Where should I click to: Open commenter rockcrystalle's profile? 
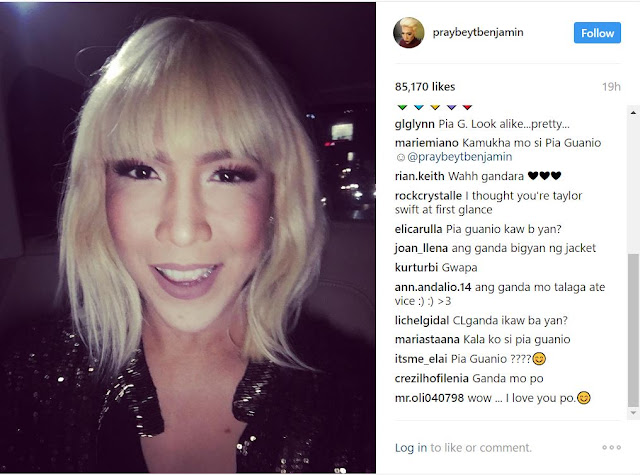pyautogui.click(x=428, y=196)
